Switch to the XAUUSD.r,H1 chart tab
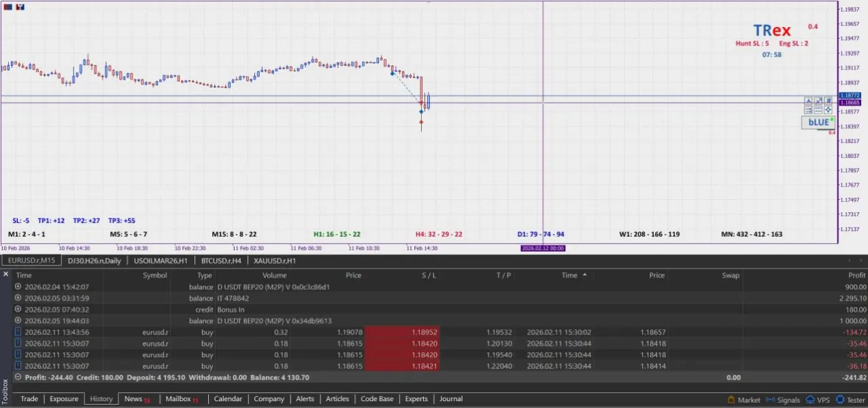The height and width of the screenshot is (408, 868). coord(275,260)
